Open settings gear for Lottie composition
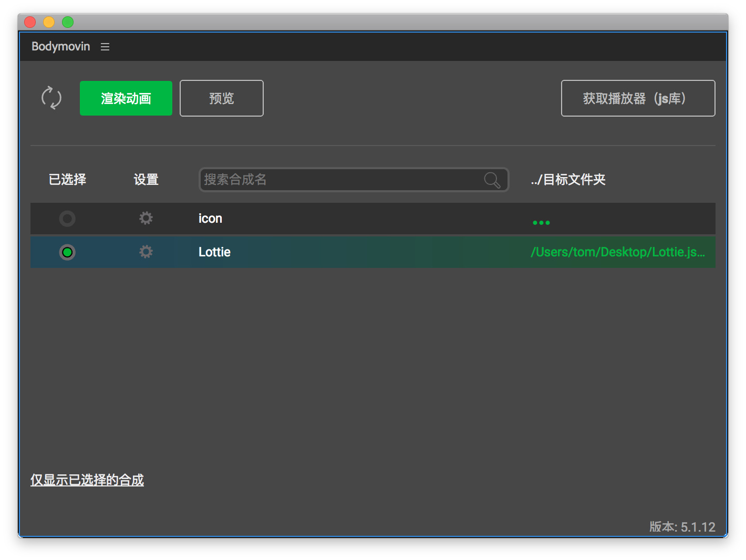The image size is (746, 560). tap(146, 252)
